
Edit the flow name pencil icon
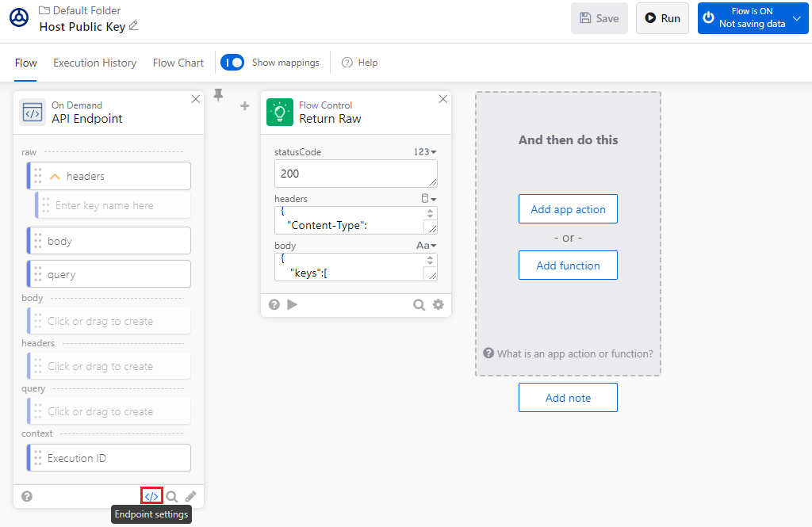coord(133,25)
